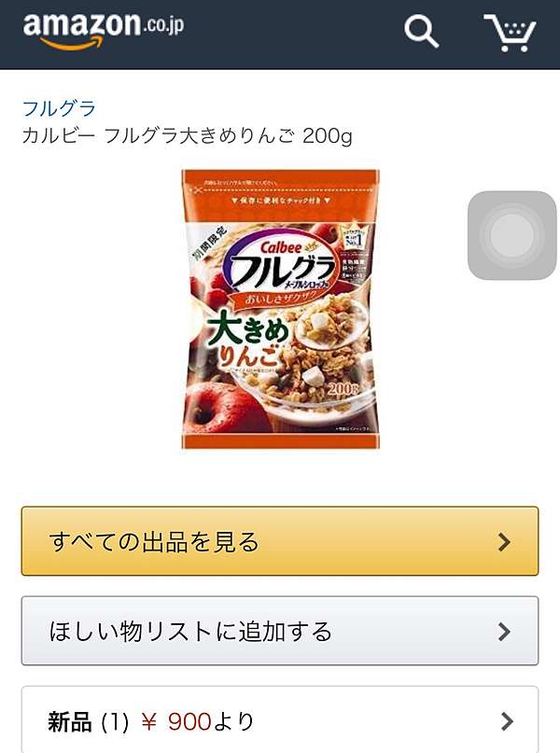Open the Calbee granola product image
The height and width of the screenshot is (753, 560).
pyautogui.click(x=280, y=309)
